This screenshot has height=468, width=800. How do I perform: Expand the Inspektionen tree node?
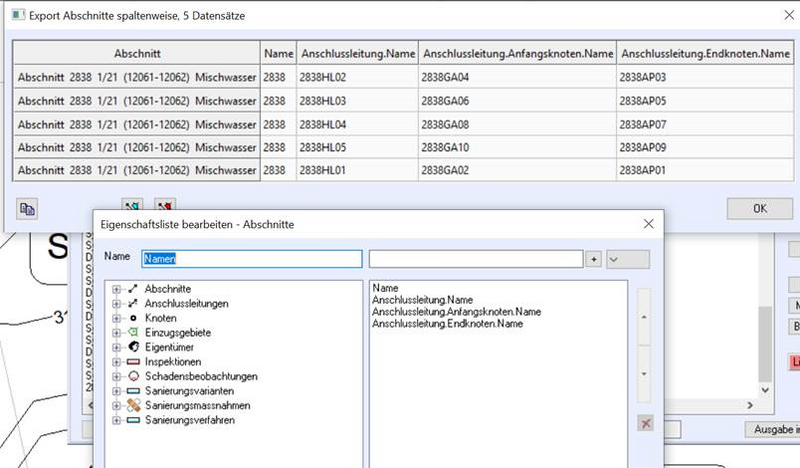[x=116, y=362]
